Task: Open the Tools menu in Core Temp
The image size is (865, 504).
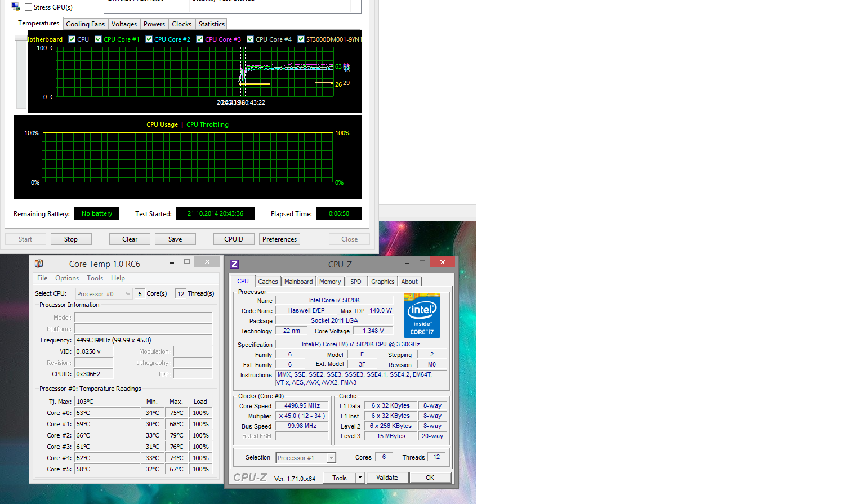Action: (95, 278)
